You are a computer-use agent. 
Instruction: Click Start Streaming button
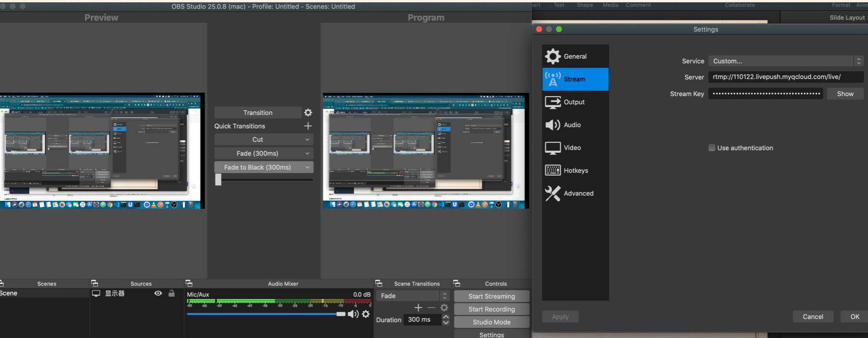(x=492, y=296)
